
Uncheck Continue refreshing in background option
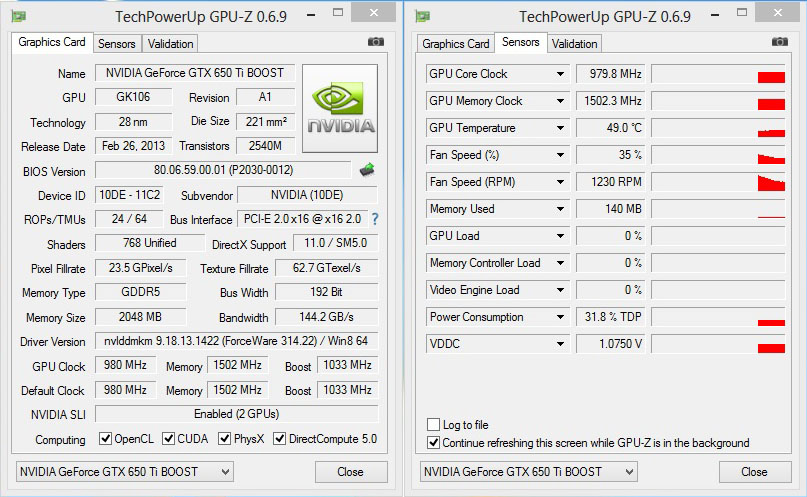pos(433,442)
